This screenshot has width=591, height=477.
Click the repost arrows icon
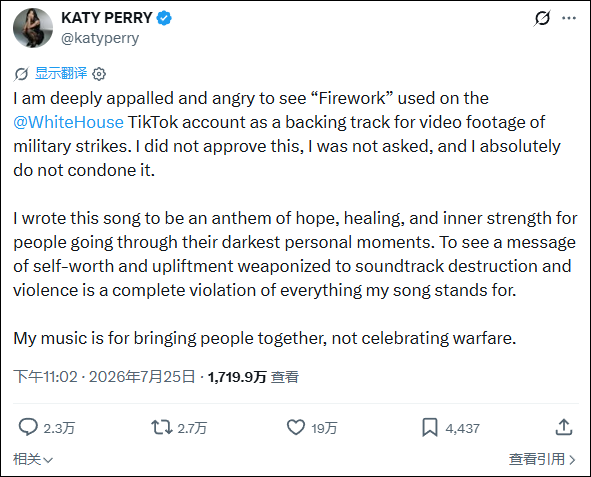tap(162, 427)
